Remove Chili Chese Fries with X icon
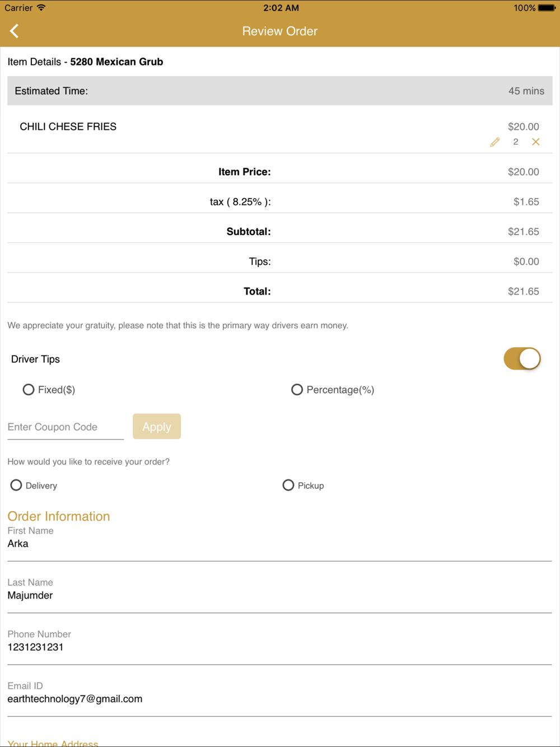 (x=536, y=142)
